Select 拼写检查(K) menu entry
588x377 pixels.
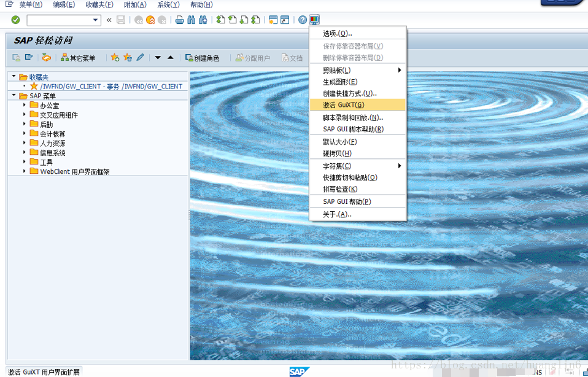[x=358, y=189]
